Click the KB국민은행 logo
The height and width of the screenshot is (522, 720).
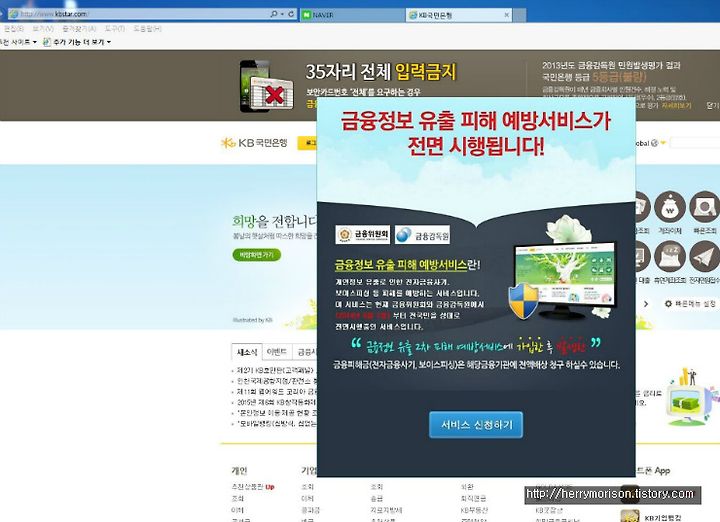click(x=254, y=143)
